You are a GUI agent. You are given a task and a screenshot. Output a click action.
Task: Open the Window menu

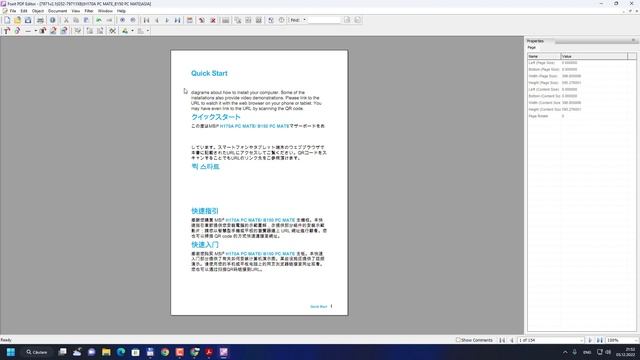click(x=105, y=11)
